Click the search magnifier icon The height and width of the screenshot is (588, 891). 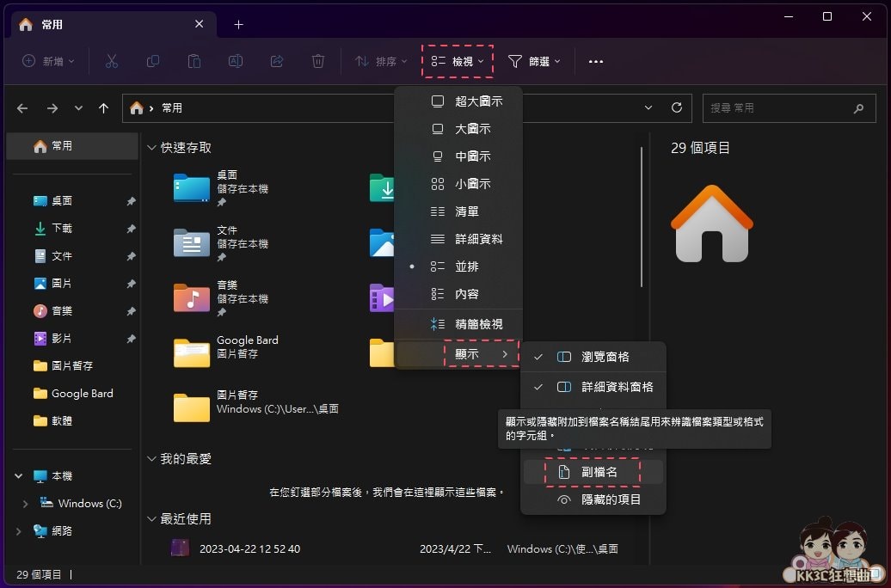(x=858, y=108)
